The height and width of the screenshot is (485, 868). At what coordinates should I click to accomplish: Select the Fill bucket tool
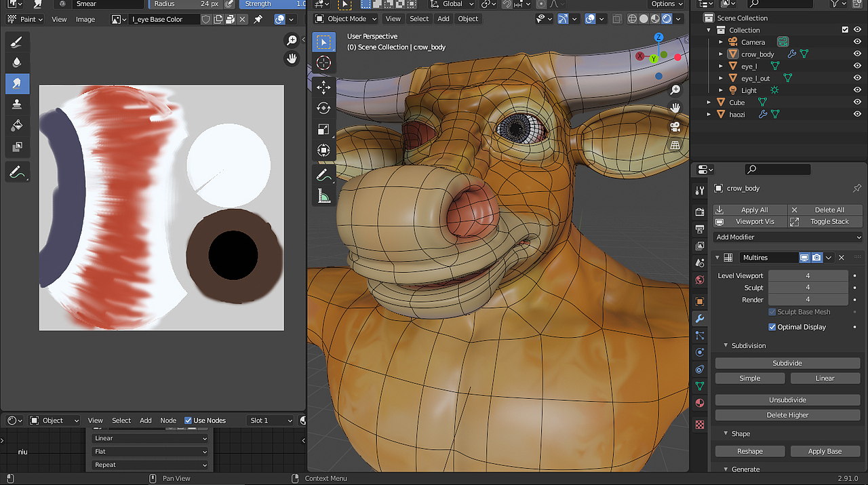[17, 125]
